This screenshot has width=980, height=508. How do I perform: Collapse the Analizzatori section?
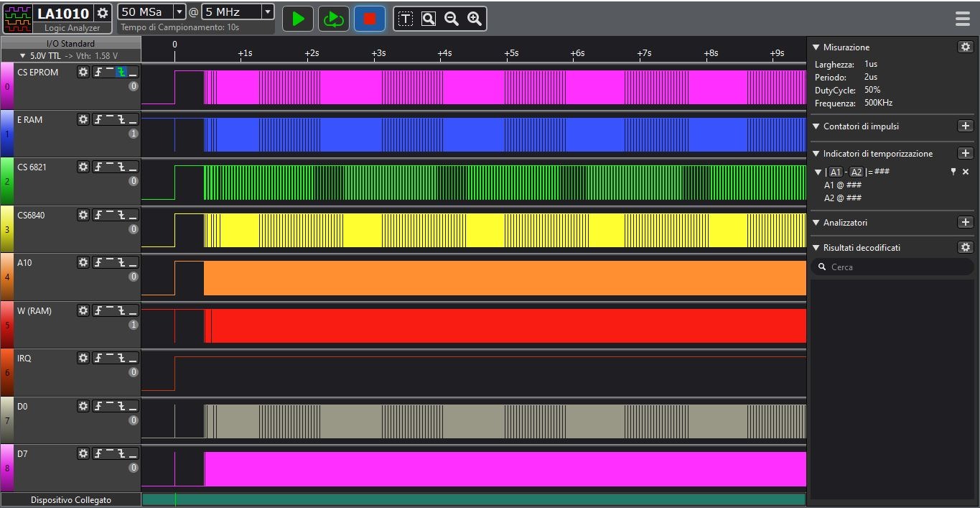pos(816,223)
